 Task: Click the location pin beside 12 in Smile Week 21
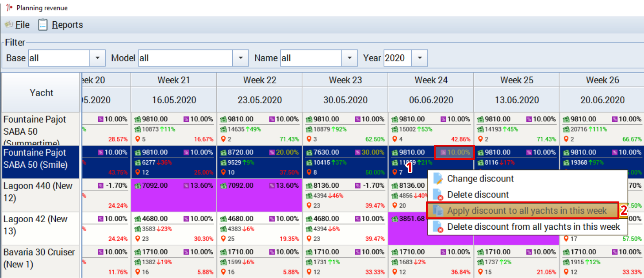(137, 172)
